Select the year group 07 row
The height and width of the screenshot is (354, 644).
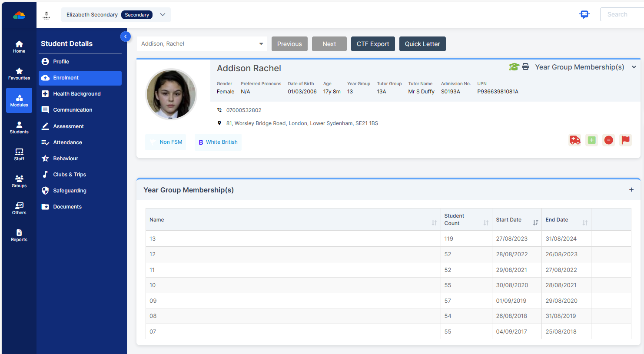tap(388, 331)
